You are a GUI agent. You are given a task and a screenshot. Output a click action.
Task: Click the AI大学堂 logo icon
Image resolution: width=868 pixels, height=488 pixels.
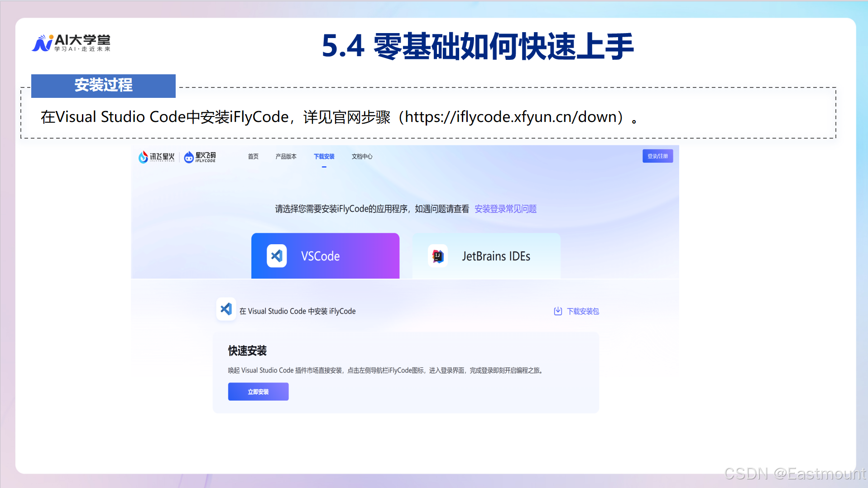(x=43, y=42)
